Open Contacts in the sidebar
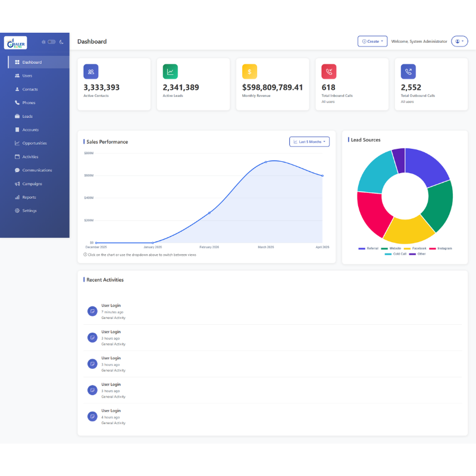 39,89
